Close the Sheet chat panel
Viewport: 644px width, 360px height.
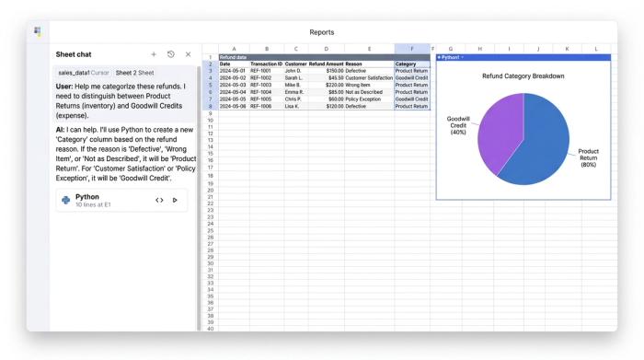tap(188, 54)
